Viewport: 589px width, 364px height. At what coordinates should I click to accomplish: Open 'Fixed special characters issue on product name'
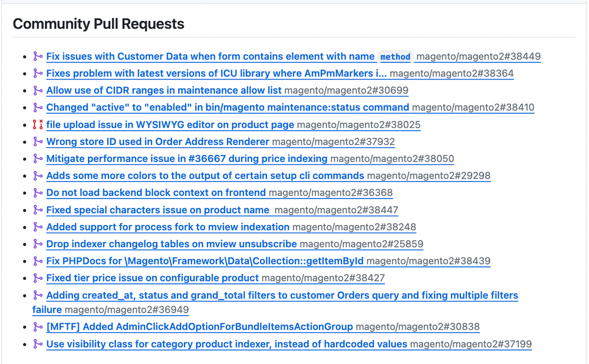(158, 210)
